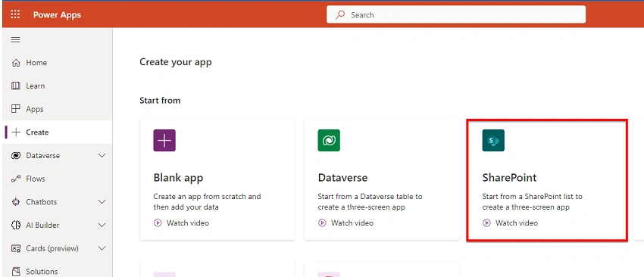Image resolution: width=644 pixels, height=277 pixels.
Task: Click the Home house icon
Action: [16, 63]
